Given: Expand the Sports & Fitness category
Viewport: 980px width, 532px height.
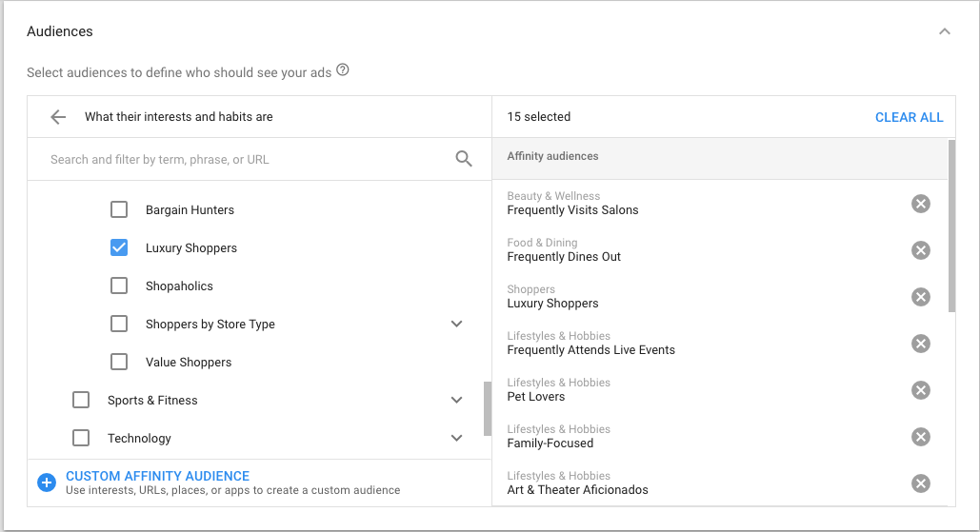Looking at the screenshot, I should [457, 401].
